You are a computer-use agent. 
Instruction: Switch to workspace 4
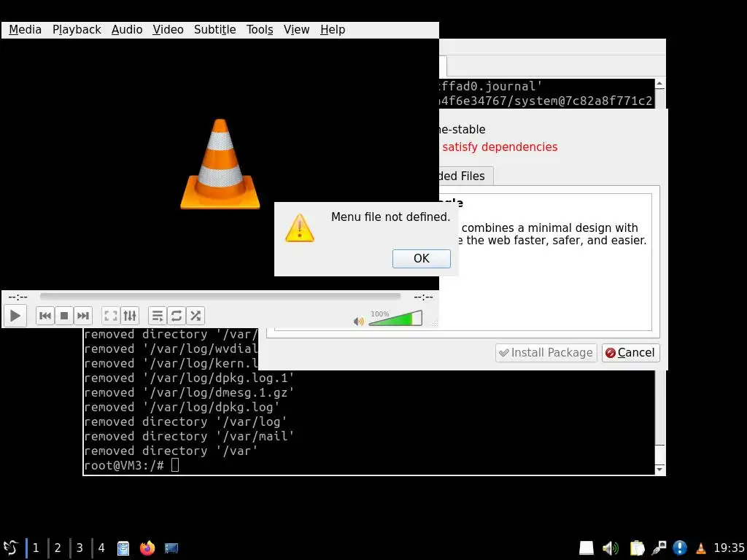(x=101, y=548)
